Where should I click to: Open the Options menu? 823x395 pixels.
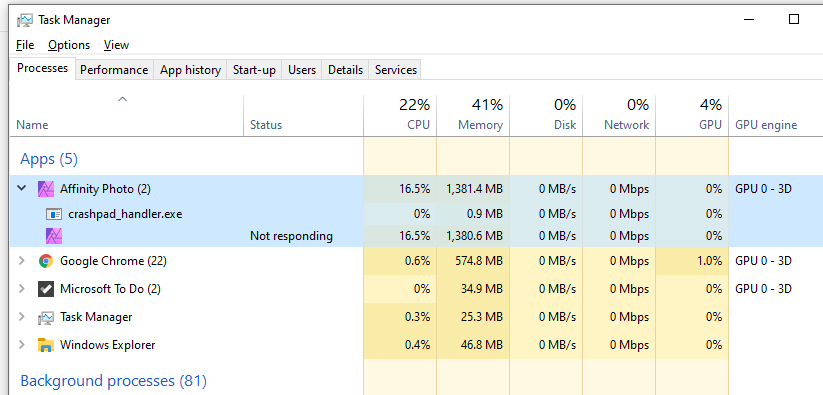(69, 45)
